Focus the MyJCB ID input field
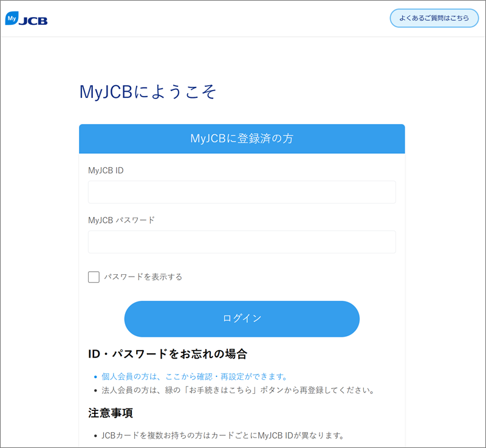The height and width of the screenshot is (448, 486). click(242, 192)
